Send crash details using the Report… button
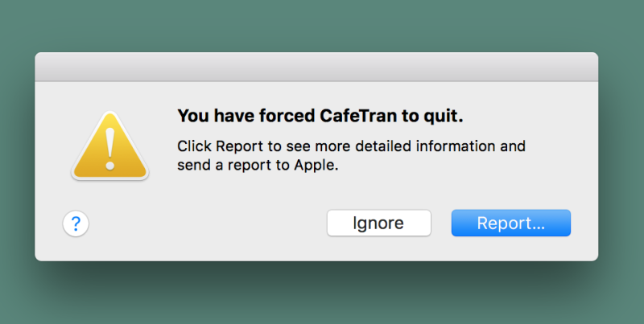Image resolution: width=644 pixels, height=324 pixels. [511, 224]
